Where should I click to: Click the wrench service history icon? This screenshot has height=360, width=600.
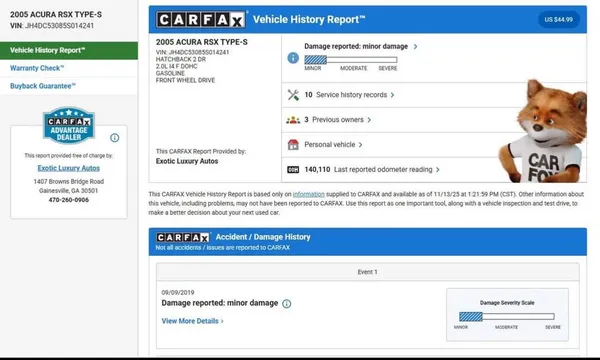(x=293, y=95)
